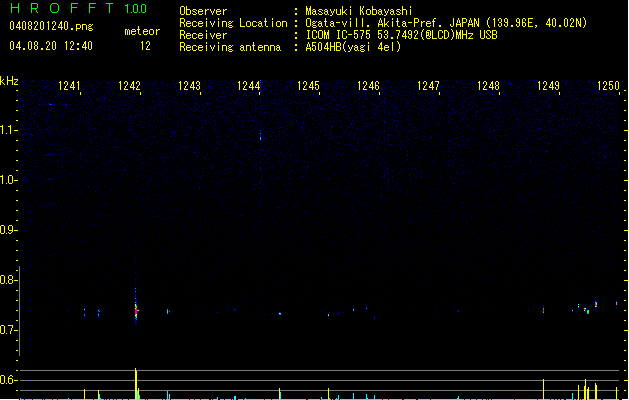Click the strong meteor echo at 1242

tap(136, 311)
